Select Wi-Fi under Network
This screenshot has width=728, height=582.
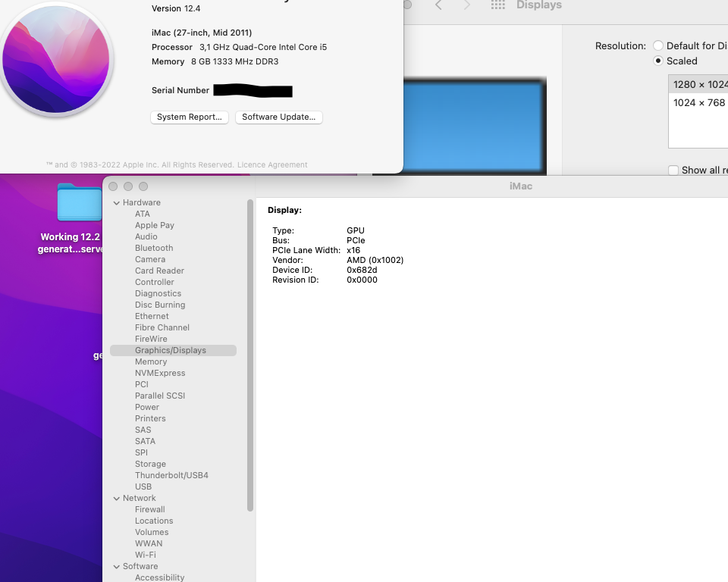pos(146,555)
